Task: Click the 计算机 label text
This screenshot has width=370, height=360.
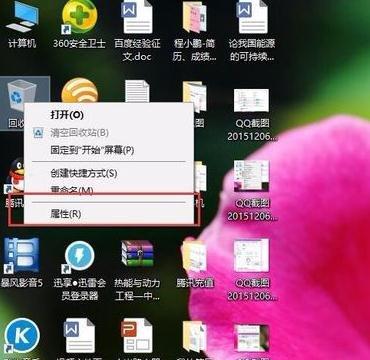Action: 22,43
